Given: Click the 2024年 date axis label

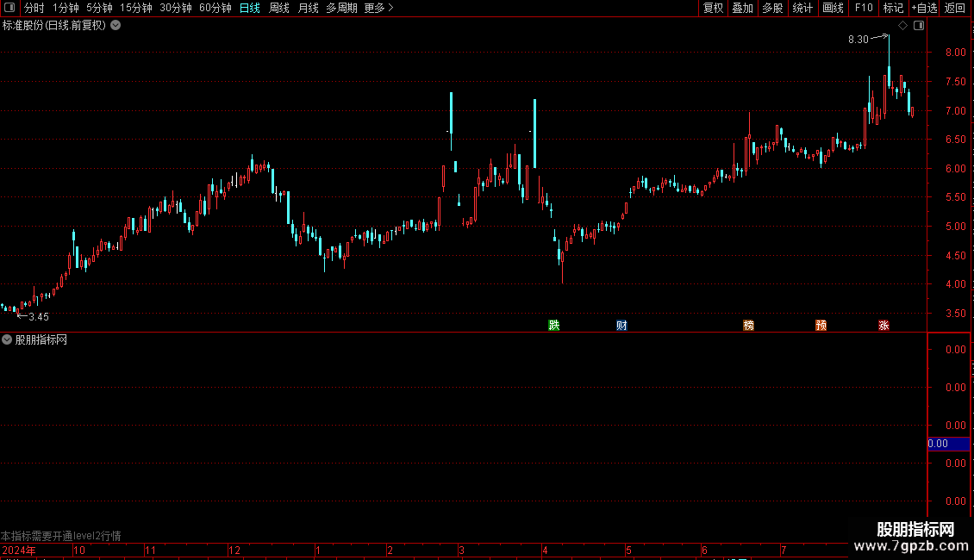Looking at the screenshot, I should [x=19, y=550].
